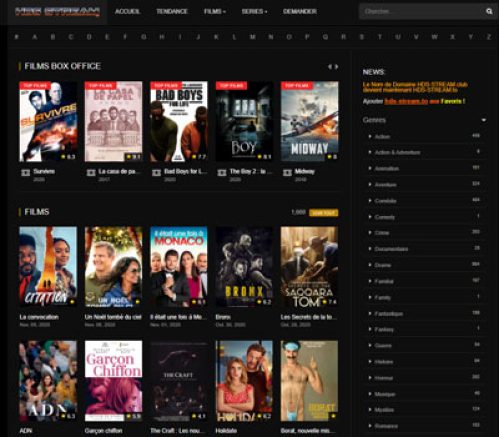Filter titles by letter Z
Image resolution: width=499 pixels, height=437 pixels.
[489, 37]
